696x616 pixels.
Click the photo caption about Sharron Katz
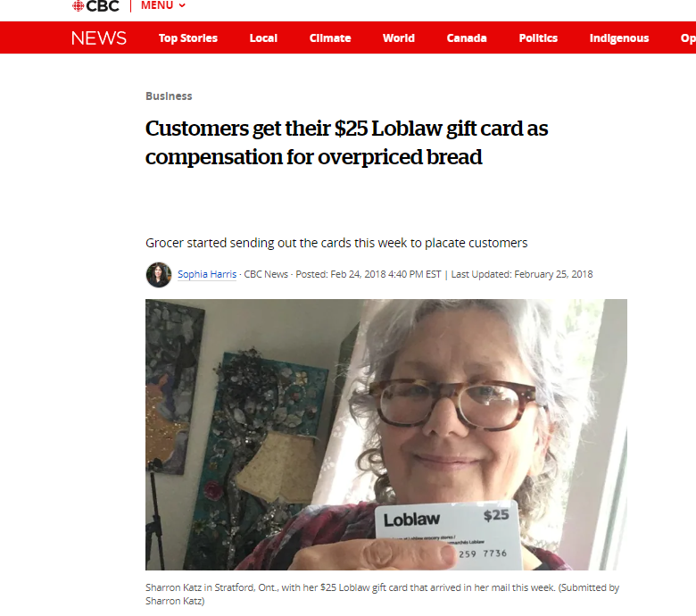coord(382,595)
